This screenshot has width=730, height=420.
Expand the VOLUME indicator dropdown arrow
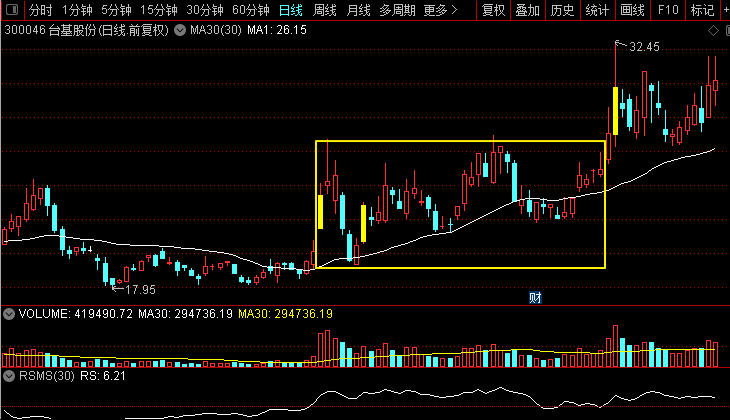click(9, 314)
